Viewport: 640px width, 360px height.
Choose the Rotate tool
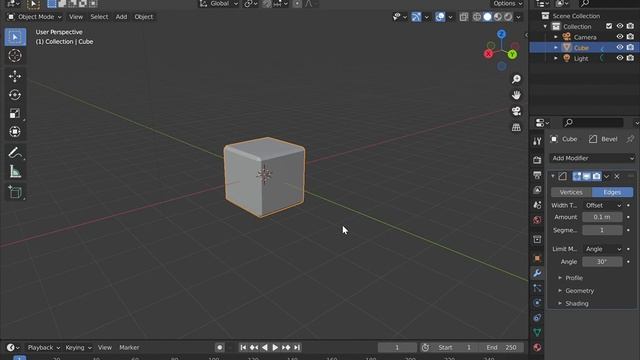point(15,95)
